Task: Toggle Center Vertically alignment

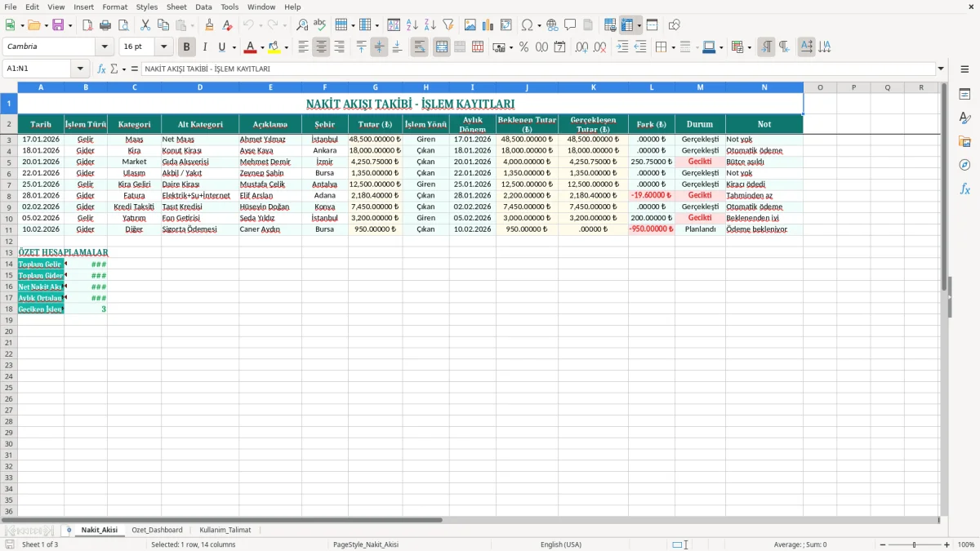Action: (379, 47)
